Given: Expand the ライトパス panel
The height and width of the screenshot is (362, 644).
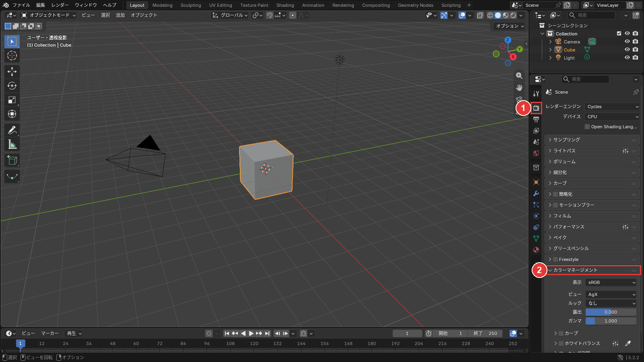Looking at the screenshot, I should click(x=592, y=150).
